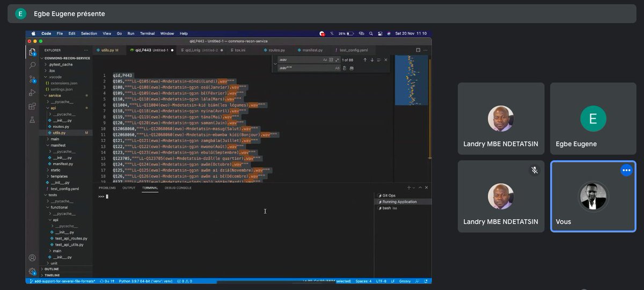
Task: Switch to the PROBLEMS panel tab
Action: click(x=107, y=187)
